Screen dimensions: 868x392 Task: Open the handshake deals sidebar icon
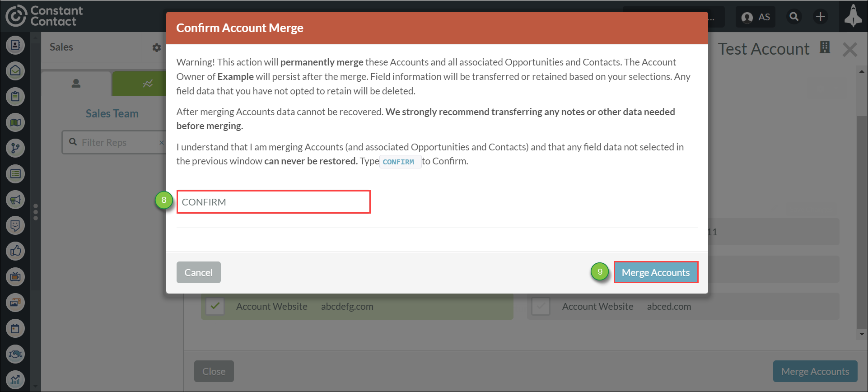15,354
